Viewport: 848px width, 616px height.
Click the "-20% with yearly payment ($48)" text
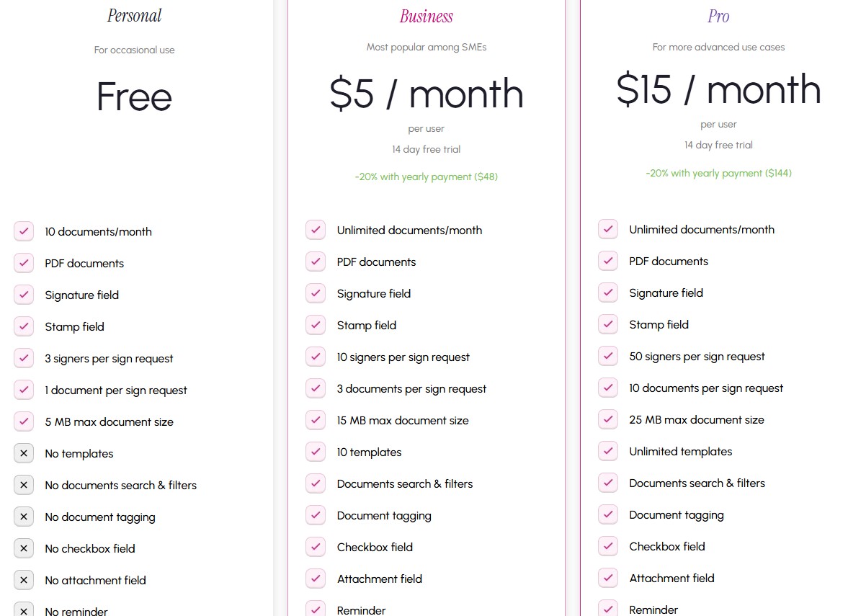(x=427, y=177)
